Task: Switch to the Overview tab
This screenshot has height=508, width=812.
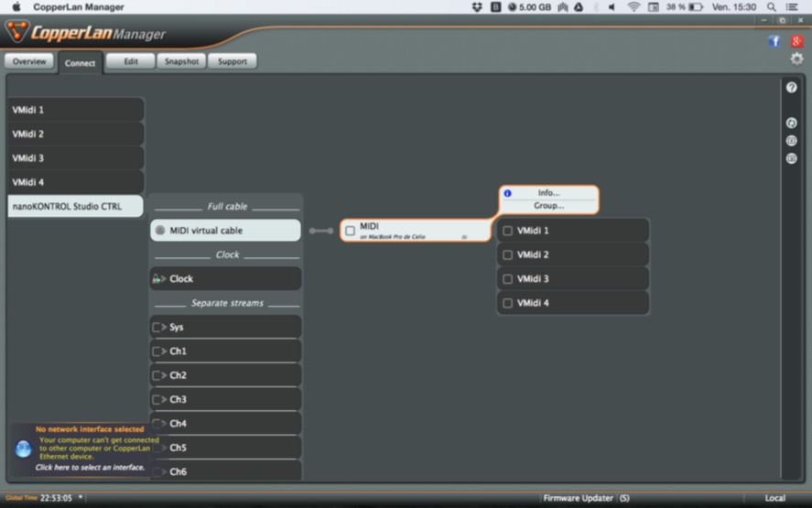Action: click(x=29, y=61)
